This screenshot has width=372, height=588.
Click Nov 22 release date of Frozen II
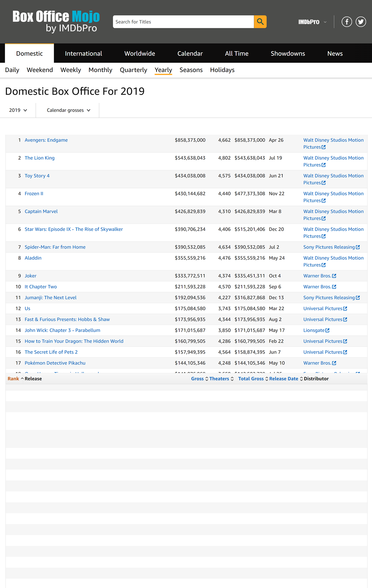coord(276,194)
